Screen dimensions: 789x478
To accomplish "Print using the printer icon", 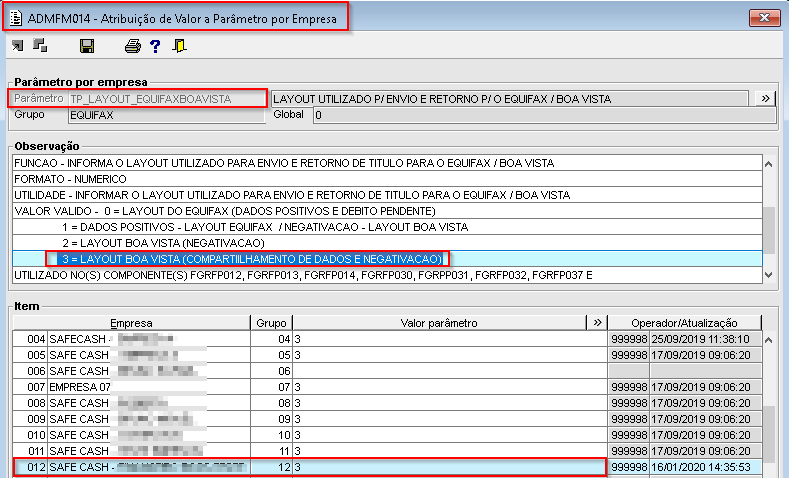I will click(x=133, y=46).
